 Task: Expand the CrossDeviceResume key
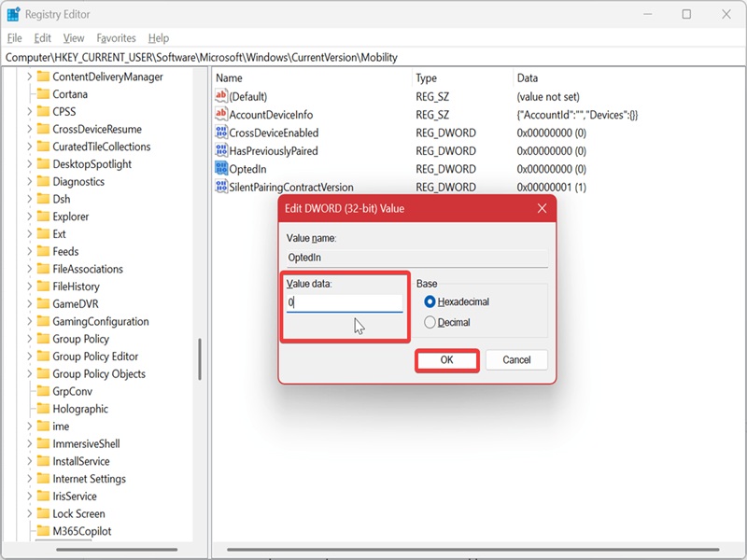point(29,129)
